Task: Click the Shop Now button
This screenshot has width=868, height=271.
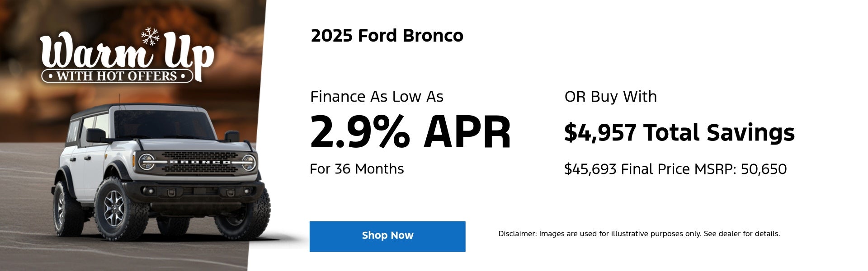Action: [x=387, y=236]
